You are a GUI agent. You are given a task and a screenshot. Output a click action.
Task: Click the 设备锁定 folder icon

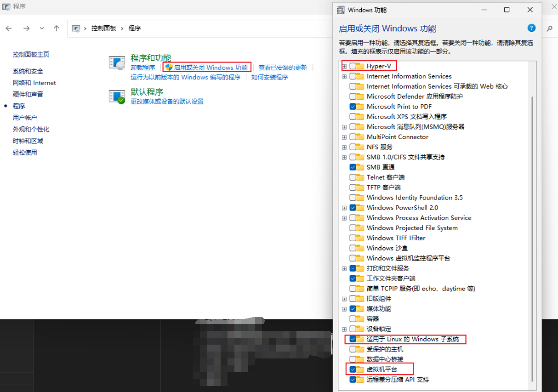tap(360, 329)
